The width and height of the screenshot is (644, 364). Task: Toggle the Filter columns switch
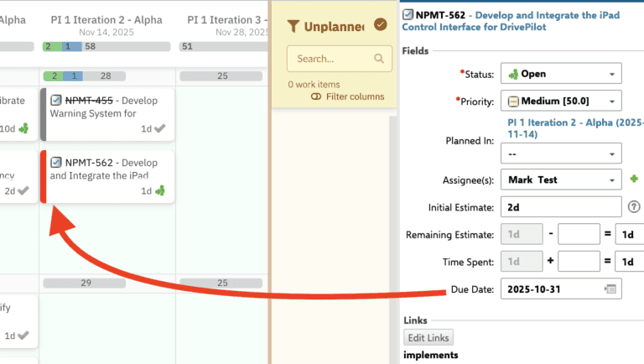pos(315,97)
